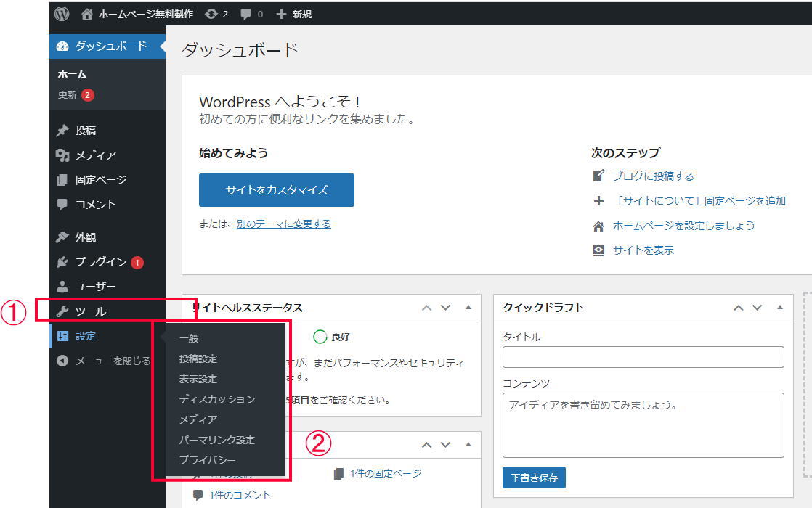Screen dimensions: 812x508
Task: Open the WordPress logo menu
Action: coord(62,14)
